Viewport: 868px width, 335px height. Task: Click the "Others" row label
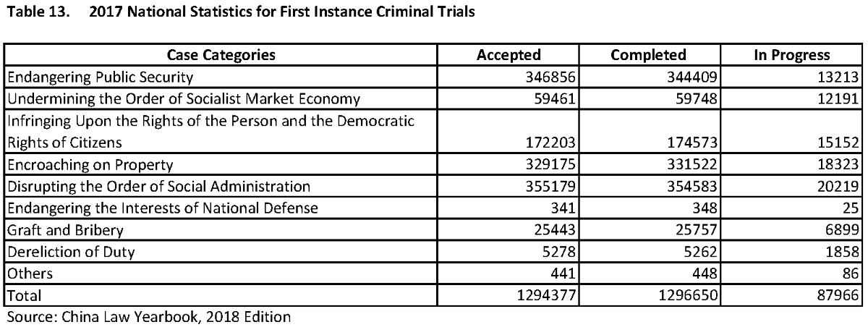tap(30, 274)
